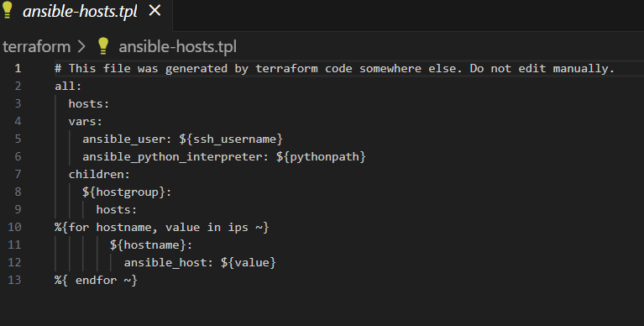The height and width of the screenshot is (326, 644).
Task: Click the %{for hostname, value in ips ~} directive
Action: 162,228
